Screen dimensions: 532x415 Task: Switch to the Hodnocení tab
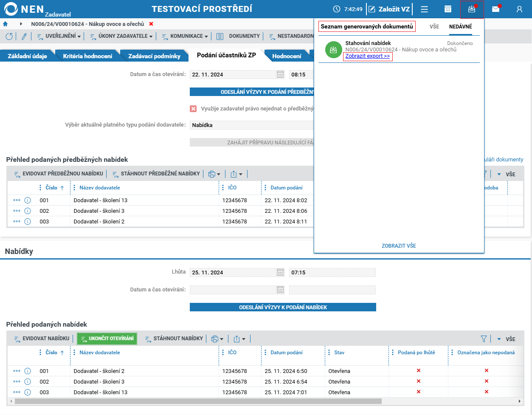[x=287, y=56]
